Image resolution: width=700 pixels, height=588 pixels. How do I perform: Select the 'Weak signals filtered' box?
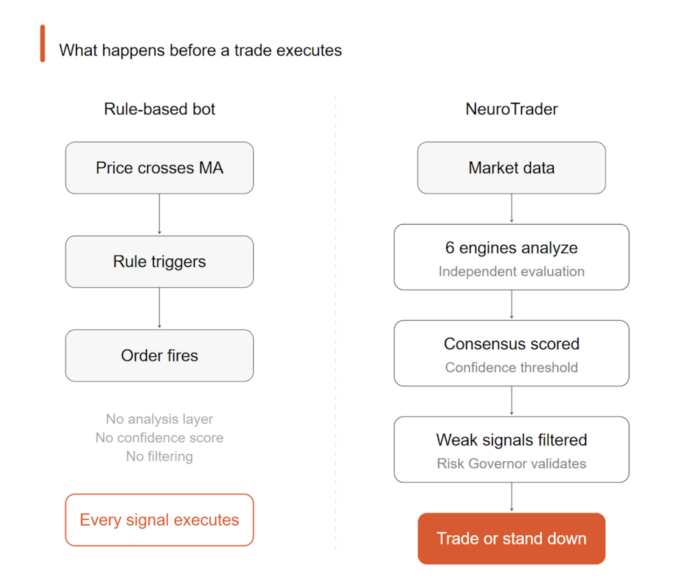coord(512,449)
